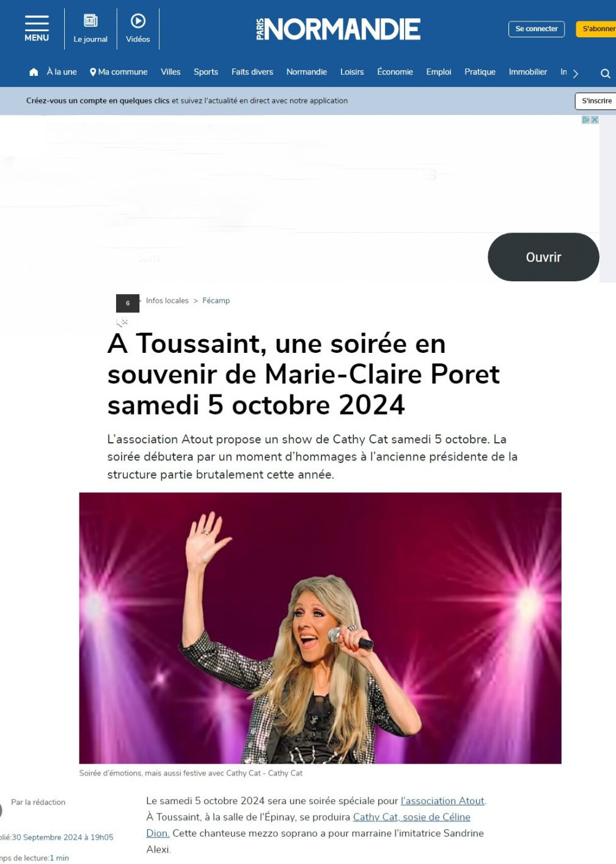Close the advertisement with X icon

point(595,120)
